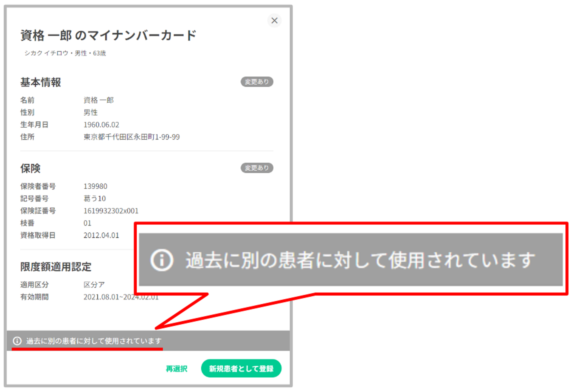Click the 資格取得日 value 2012.04.01
572x392 pixels.
[101, 235]
